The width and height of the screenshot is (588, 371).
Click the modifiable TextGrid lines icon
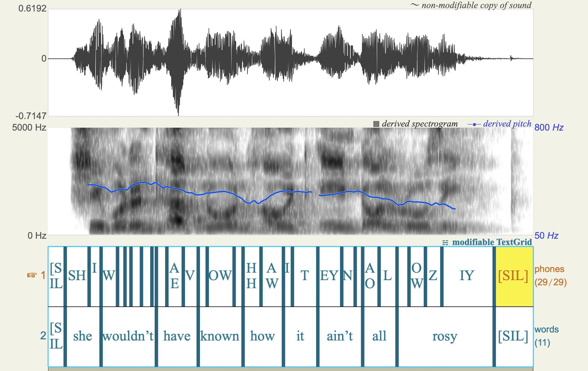445,242
